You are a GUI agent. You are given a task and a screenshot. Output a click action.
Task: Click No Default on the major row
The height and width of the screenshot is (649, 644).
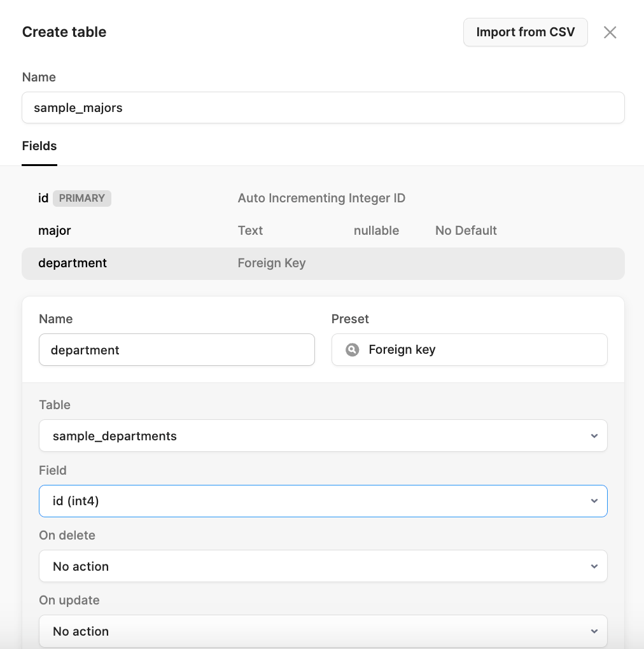[466, 230]
